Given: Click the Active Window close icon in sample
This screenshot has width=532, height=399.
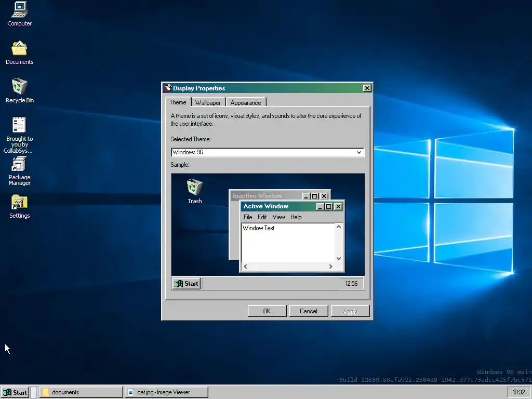Looking at the screenshot, I should click(338, 207).
